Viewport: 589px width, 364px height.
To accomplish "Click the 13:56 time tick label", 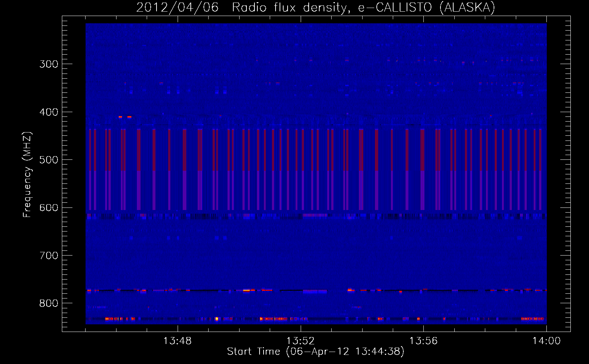I will pyautogui.click(x=423, y=341).
